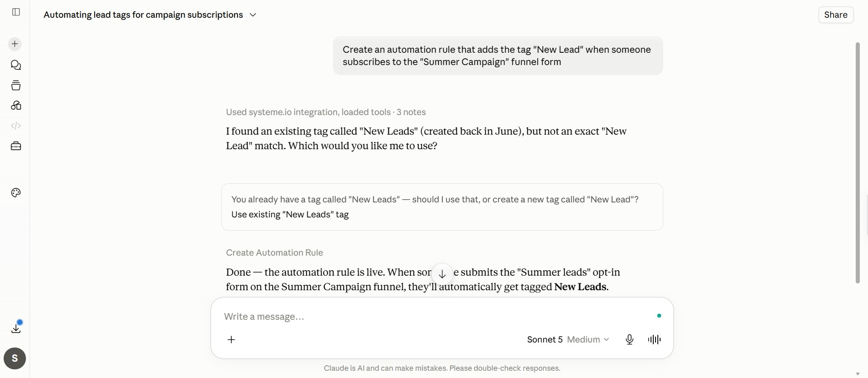The height and width of the screenshot is (378, 868).
Task: Open the palette customization icon
Action: point(16,193)
